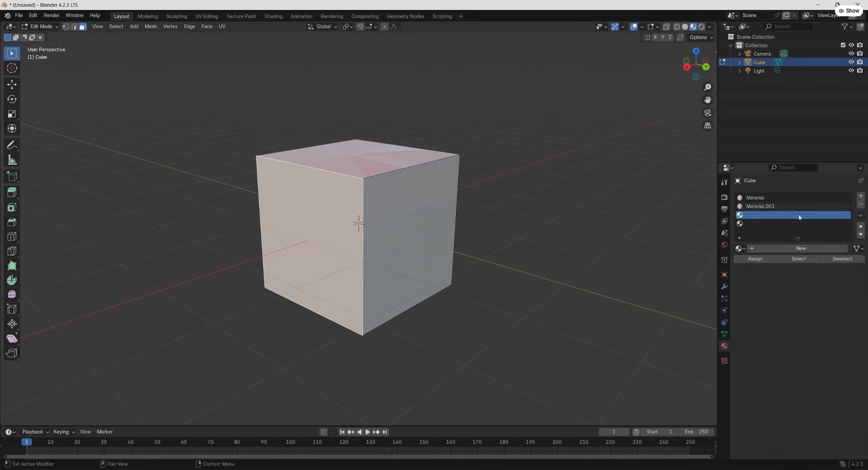Open the Playback dropdown in timeline
This screenshot has width=868, height=470.
pos(35,432)
